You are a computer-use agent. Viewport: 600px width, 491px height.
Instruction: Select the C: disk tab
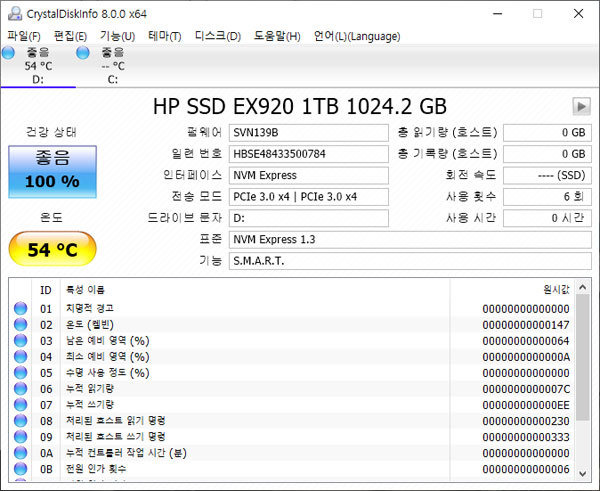(x=113, y=66)
